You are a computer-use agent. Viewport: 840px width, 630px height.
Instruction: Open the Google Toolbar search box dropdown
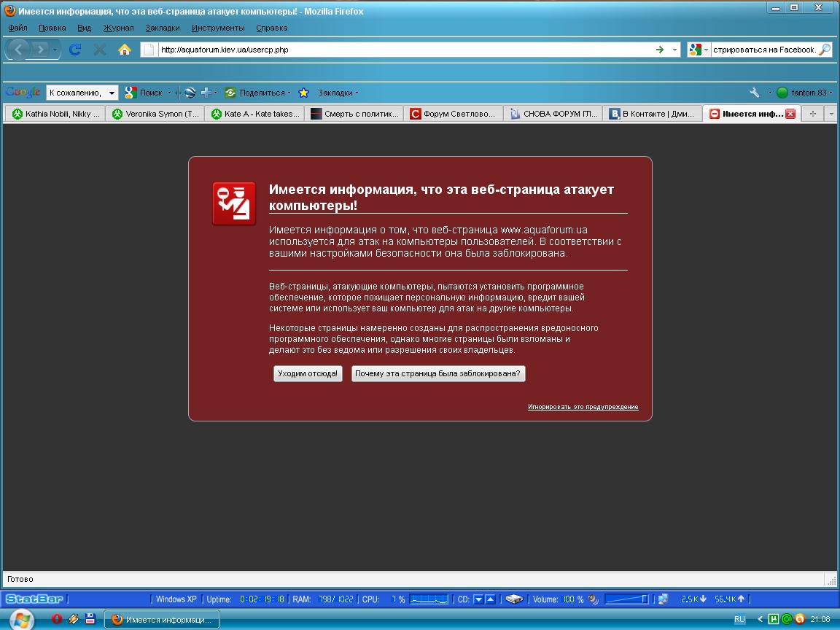(112, 93)
